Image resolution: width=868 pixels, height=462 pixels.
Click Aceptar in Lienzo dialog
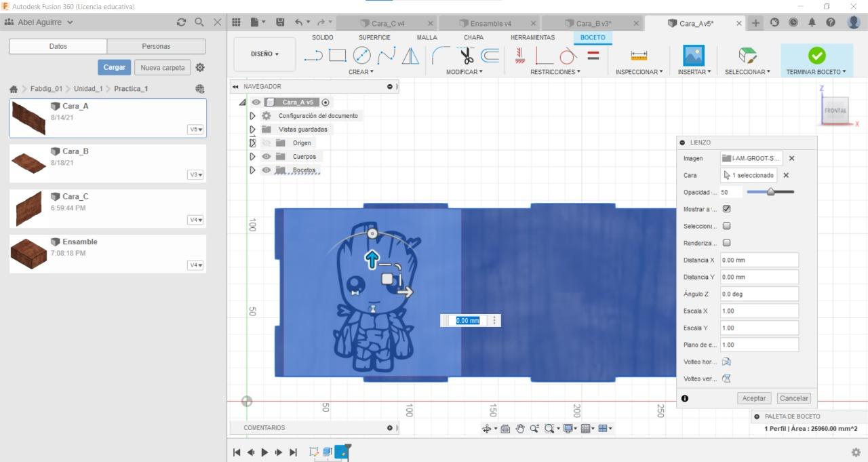pos(753,398)
